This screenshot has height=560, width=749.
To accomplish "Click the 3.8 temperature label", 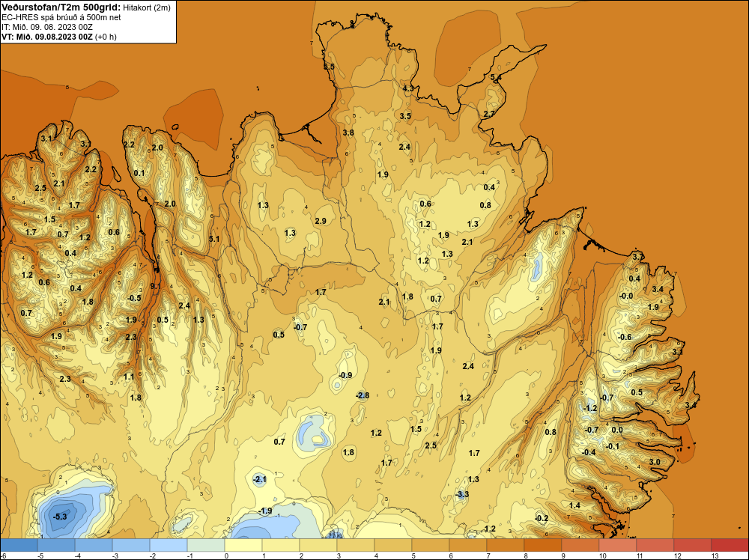I will coord(348,133).
